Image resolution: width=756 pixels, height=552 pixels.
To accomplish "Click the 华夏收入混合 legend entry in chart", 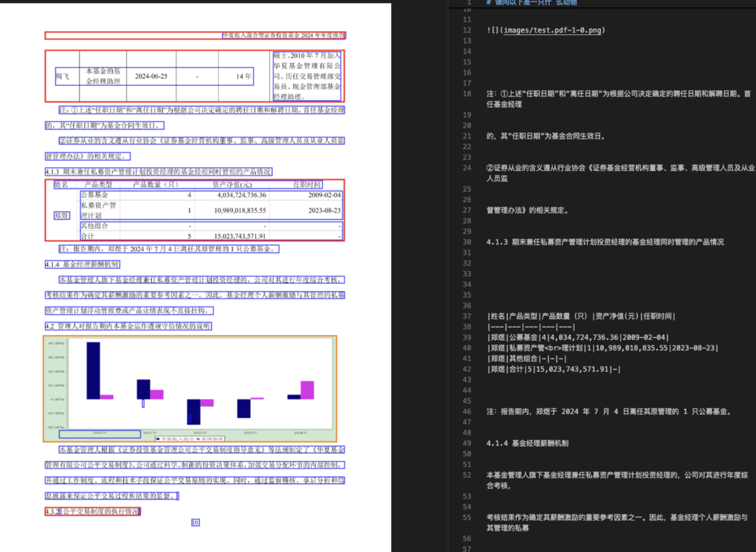I will point(174,439).
